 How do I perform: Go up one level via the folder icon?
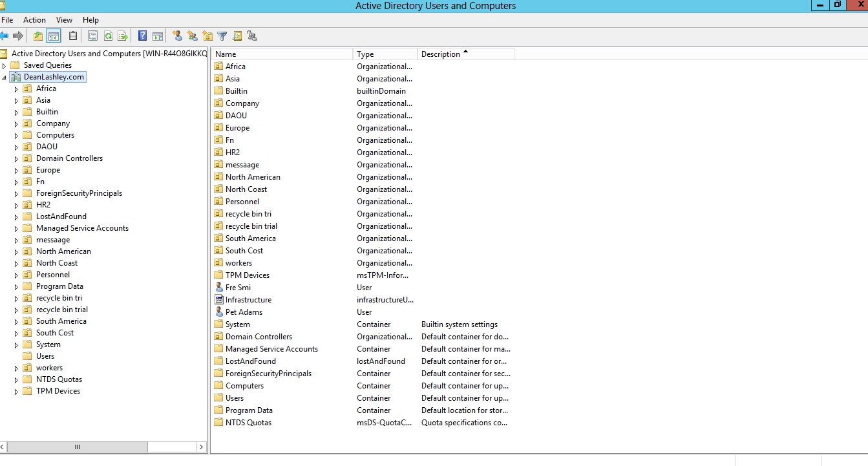click(38, 36)
